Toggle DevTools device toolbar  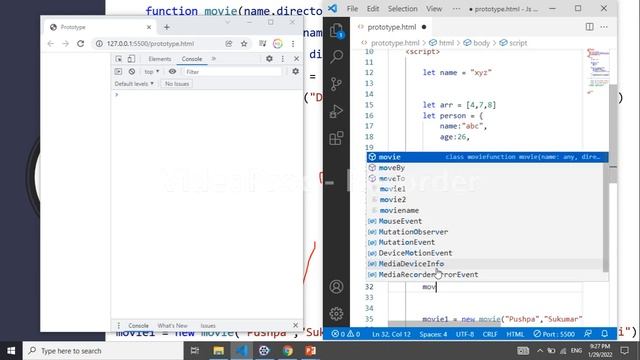click(131, 59)
